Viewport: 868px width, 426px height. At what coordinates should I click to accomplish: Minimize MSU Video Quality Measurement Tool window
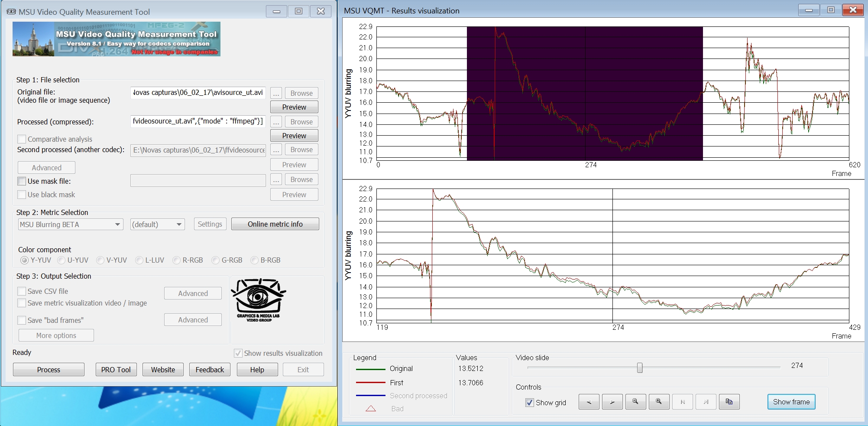[276, 11]
